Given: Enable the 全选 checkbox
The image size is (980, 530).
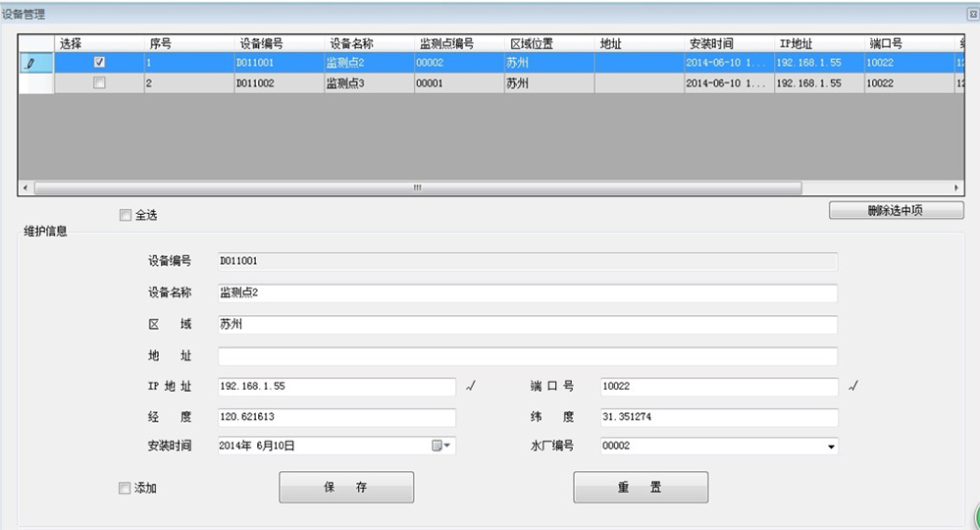Looking at the screenshot, I should 125,215.
